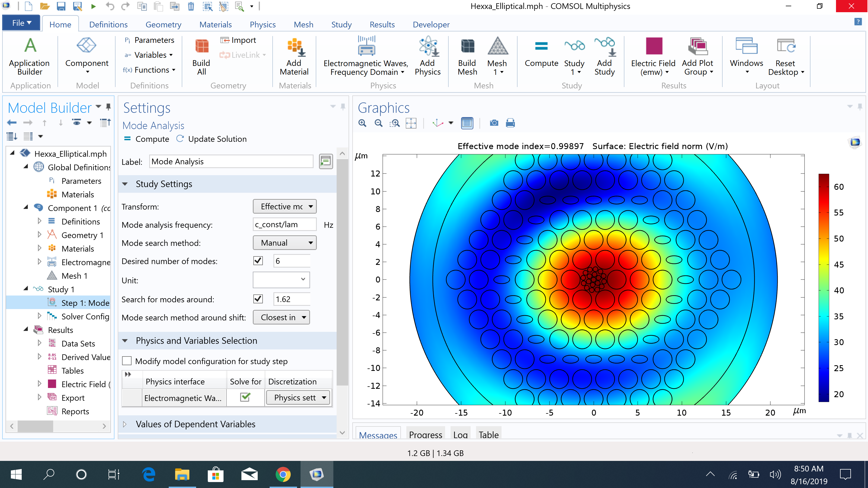The image size is (868, 488).
Task: Click the Print icon in Graphics toolbar
Action: [x=510, y=123]
